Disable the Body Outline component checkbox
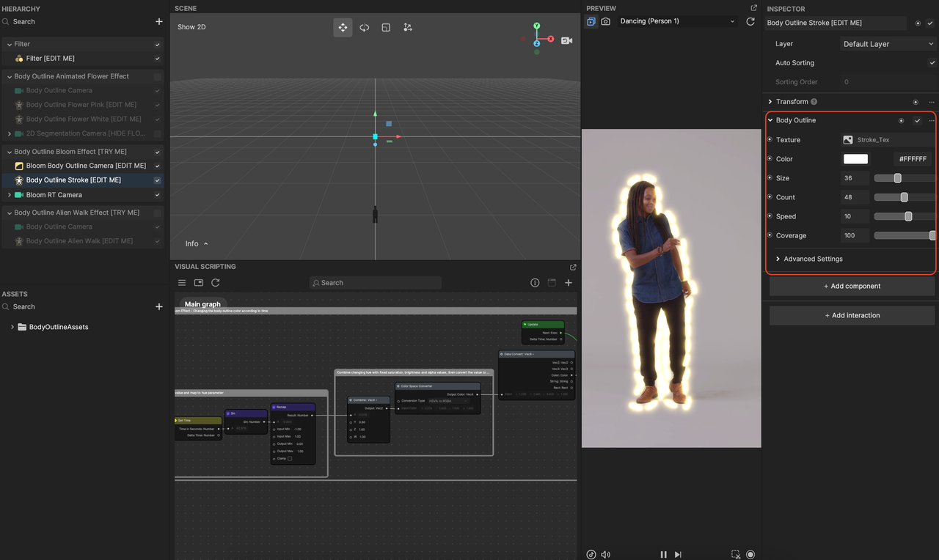The width and height of the screenshot is (939, 560). [x=916, y=119]
